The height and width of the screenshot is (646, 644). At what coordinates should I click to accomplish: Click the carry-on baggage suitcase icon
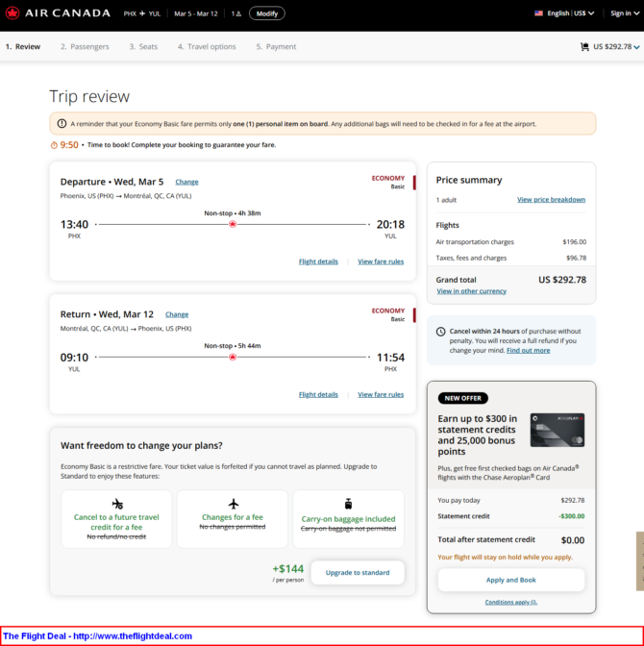pyautogui.click(x=349, y=504)
